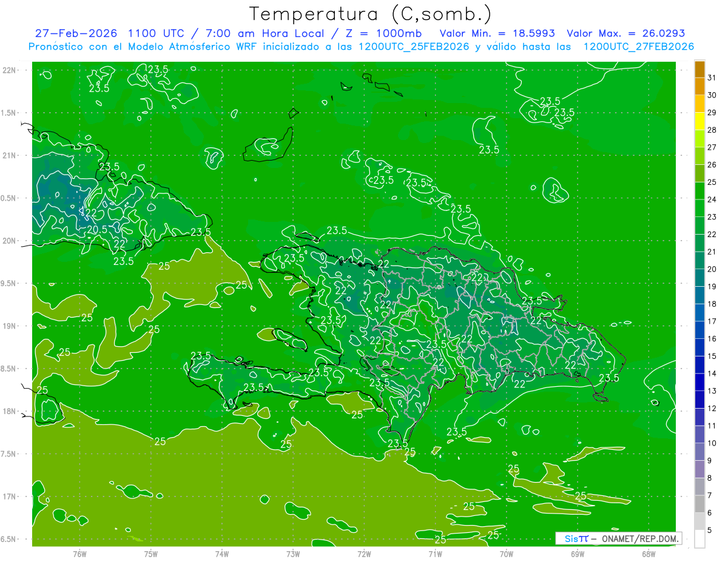This screenshot has height=562, width=728.
Task: Click legend value 22 on color scale
Action: pos(712,234)
